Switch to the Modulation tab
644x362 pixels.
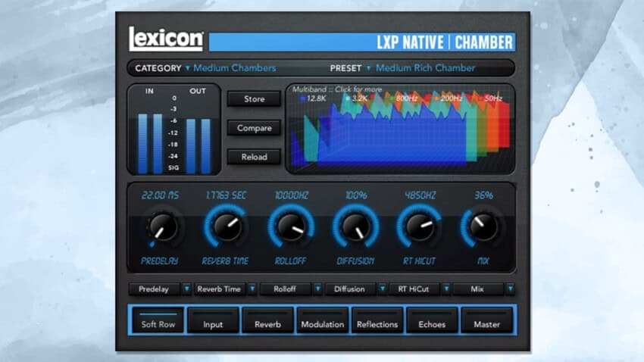point(323,320)
